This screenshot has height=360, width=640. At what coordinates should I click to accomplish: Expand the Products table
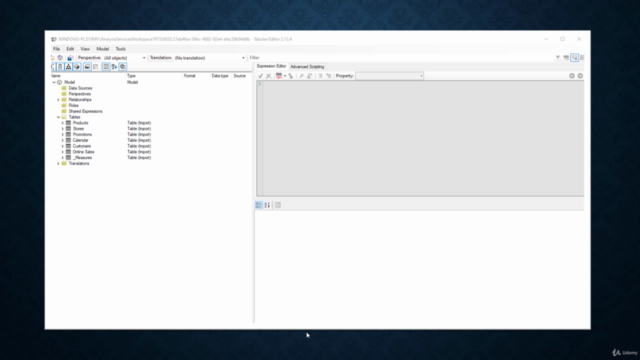point(63,123)
